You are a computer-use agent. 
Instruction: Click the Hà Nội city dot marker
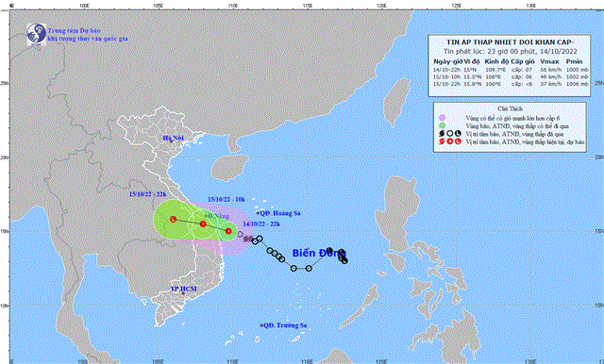[x=172, y=141]
